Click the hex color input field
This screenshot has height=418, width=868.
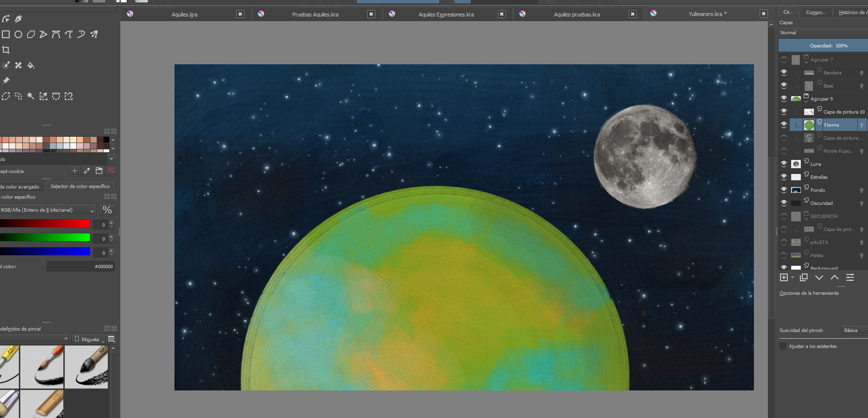(81, 266)
